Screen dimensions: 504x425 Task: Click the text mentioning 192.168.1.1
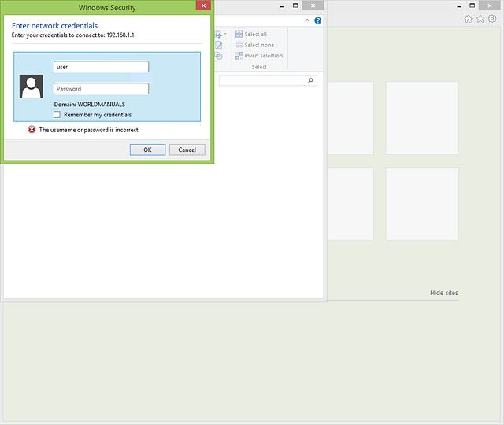tap(73, 35)
